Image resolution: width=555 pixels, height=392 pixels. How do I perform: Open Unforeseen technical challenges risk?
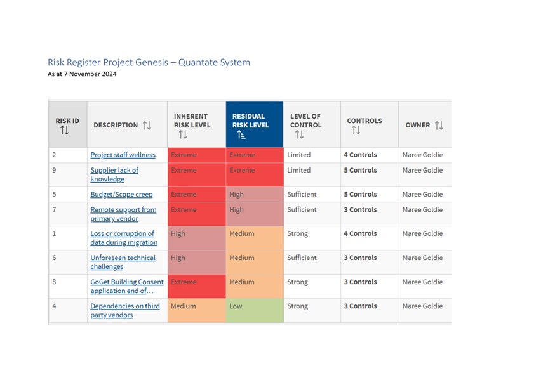(123, 262)
